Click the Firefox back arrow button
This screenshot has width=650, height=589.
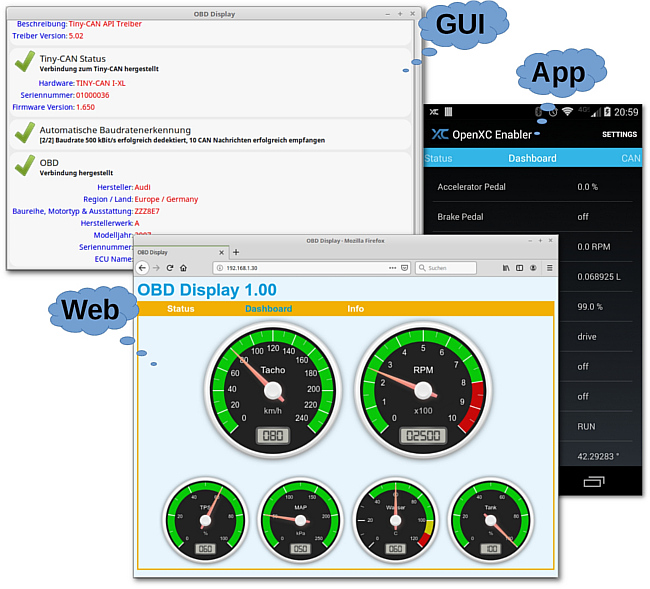tap(142, 268)
